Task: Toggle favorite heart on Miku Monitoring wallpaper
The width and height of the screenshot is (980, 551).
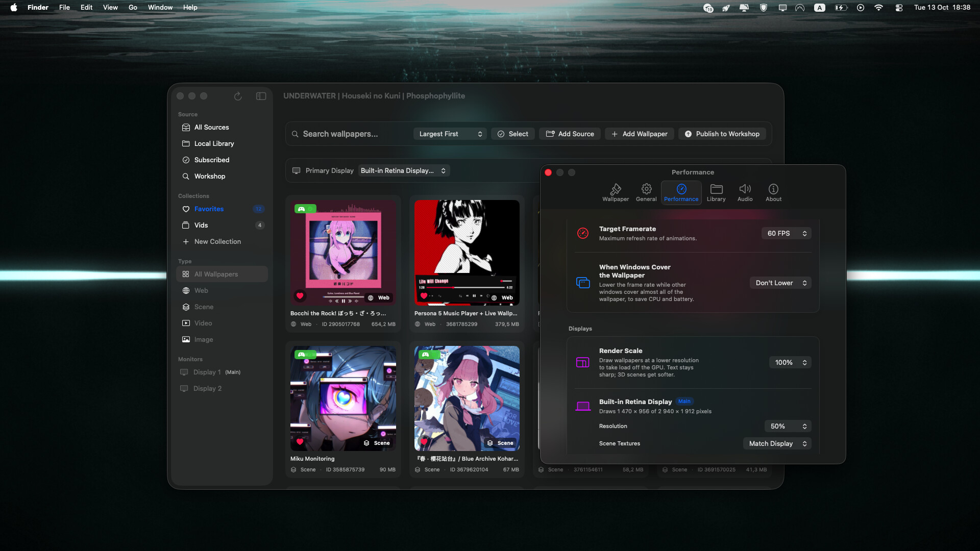Action: pos(300,442)
